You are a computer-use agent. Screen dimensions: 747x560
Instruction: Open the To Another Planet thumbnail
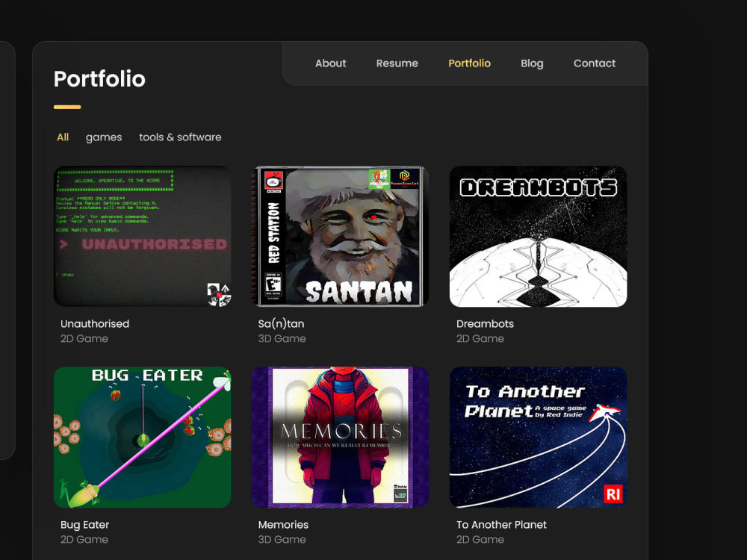click(539, 437)
